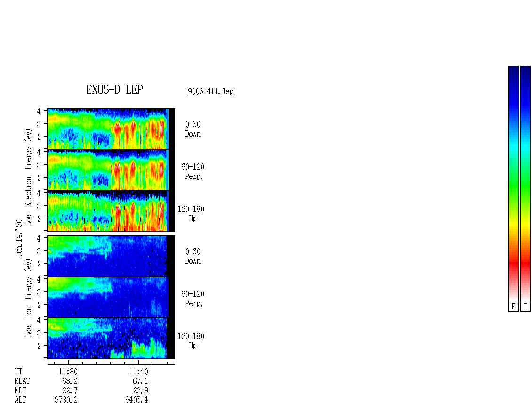Click the electron '120-180 Up' pitch angle label
This screenshot has height=412, width=532.
point(191,214)
